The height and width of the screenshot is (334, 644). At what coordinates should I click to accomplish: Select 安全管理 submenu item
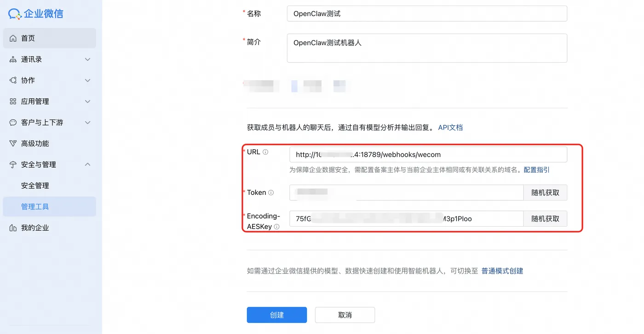(50, 186)
